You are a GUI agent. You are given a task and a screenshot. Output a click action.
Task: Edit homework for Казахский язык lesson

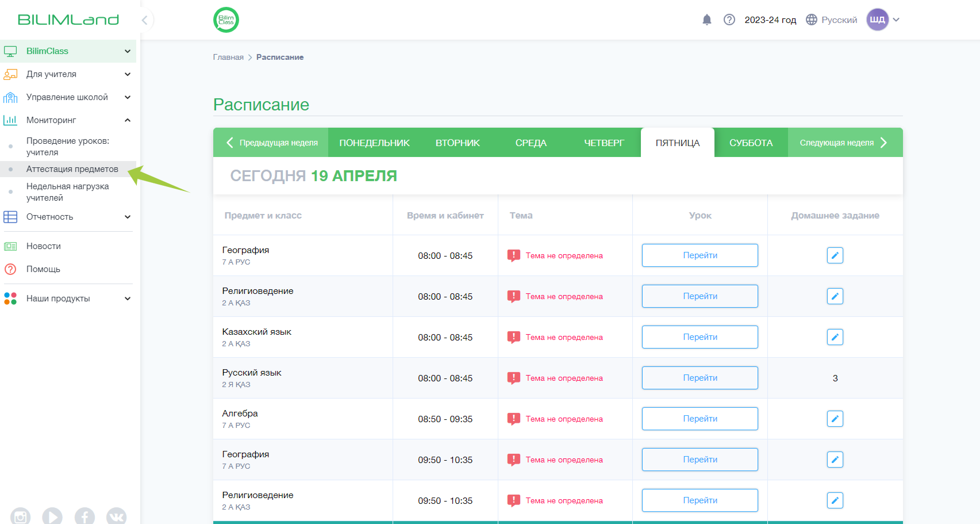pos(835,337)
